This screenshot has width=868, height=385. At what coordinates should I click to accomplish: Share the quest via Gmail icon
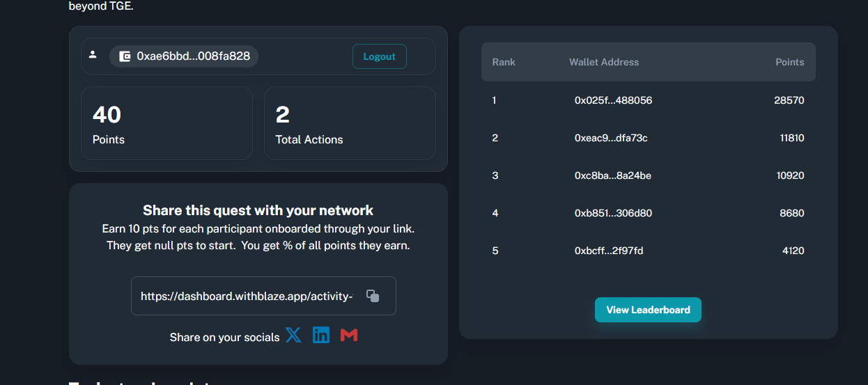tap(349, 336)
